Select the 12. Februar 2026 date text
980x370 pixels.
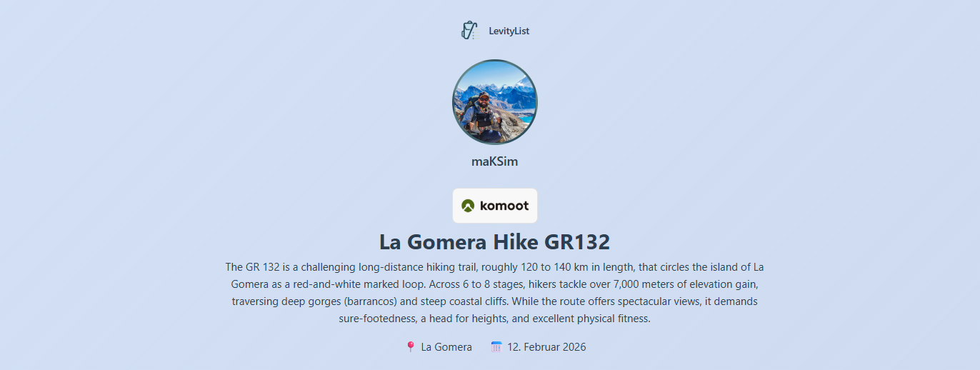point(546,347)
